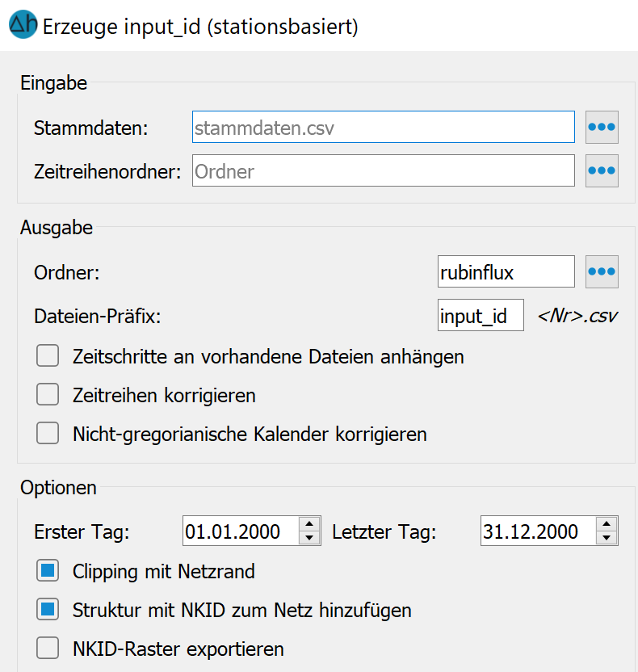Click the output Ordner field with rubinflux
The width and height of the screenshot is (638, 672).
pyautogui.click(x=506, y=271)
